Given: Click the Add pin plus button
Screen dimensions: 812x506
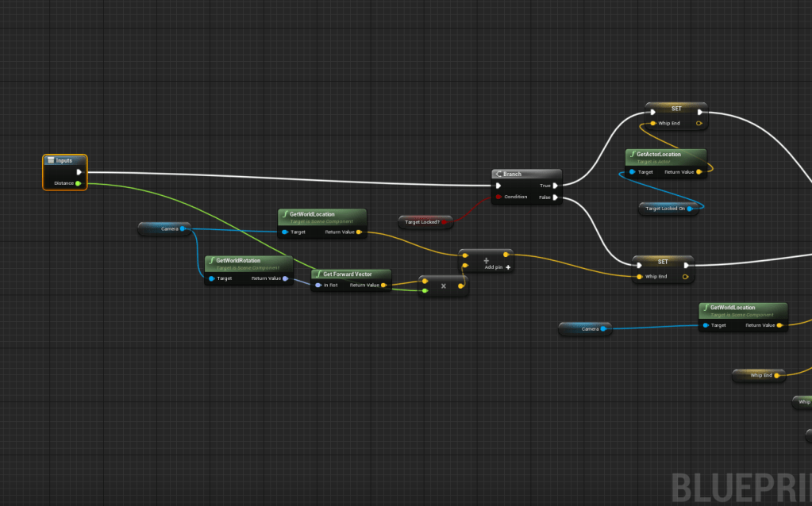Looking at the screenshot, I should click(508, 267).
